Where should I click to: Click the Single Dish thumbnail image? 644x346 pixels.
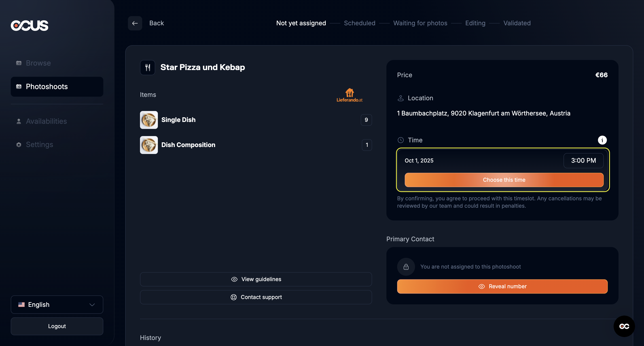coord(149,120)
